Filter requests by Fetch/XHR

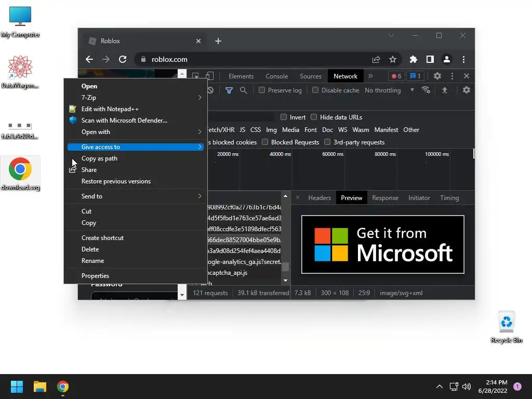coord(221,129)
